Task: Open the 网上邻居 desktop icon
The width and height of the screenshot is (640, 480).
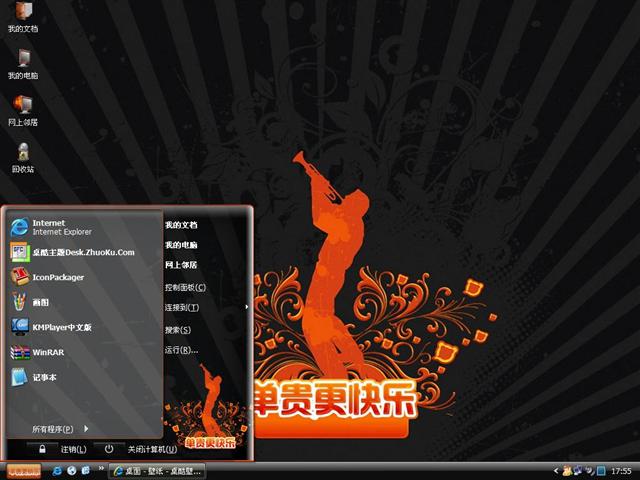Action: pos(23,110)
